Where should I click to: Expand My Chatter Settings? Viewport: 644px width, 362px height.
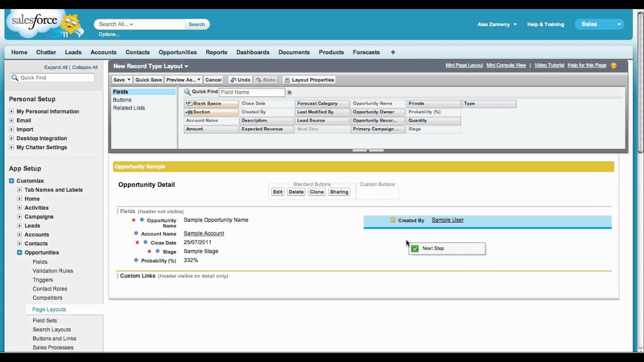pyautogui.click(x=12, y=147)
